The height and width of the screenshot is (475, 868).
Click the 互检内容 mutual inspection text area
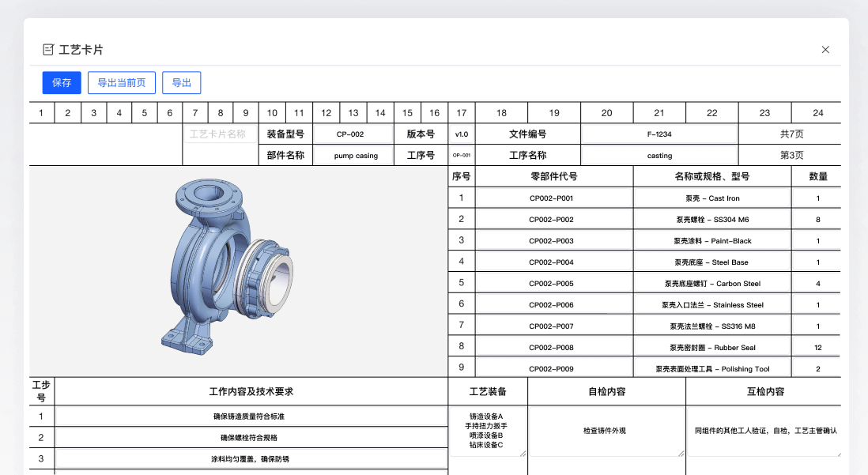click(764, 432)
